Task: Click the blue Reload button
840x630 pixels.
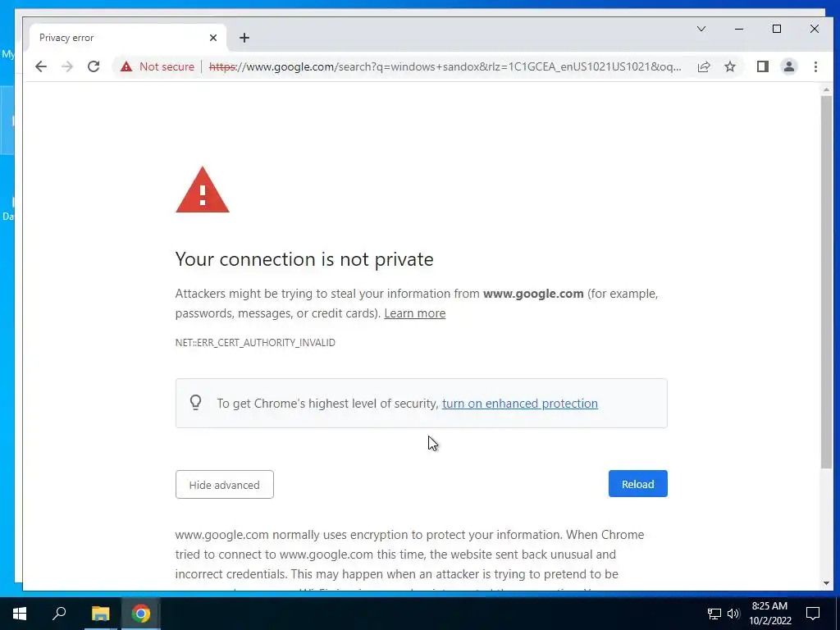Action: point(637,484)
